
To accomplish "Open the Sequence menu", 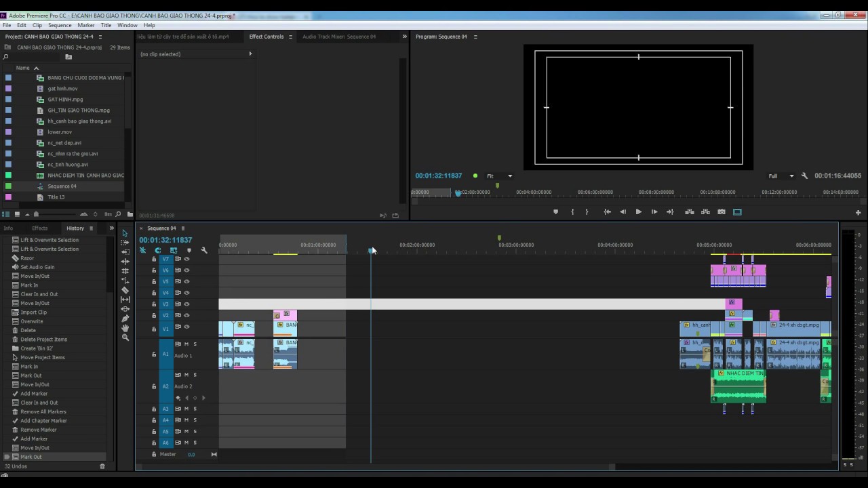I will 60,25.
